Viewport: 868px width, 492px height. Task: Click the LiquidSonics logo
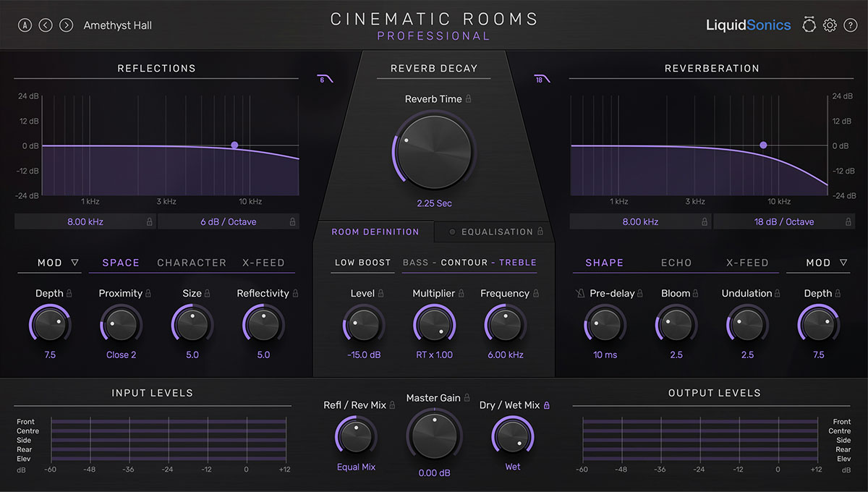click(749, 25)
